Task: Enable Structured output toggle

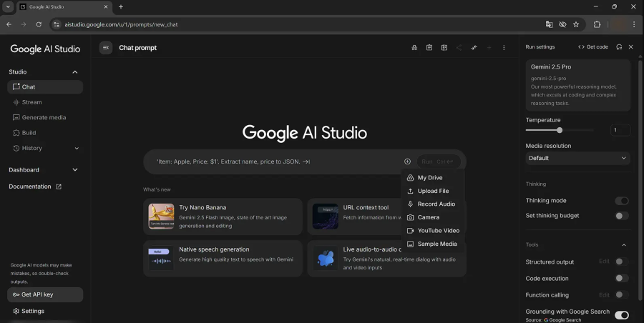Action: coord(622,262)
